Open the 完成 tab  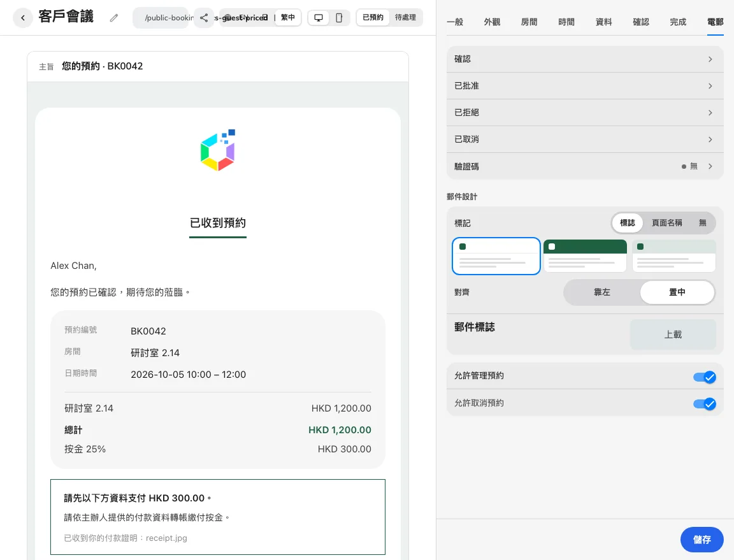[x=678, y=22]
